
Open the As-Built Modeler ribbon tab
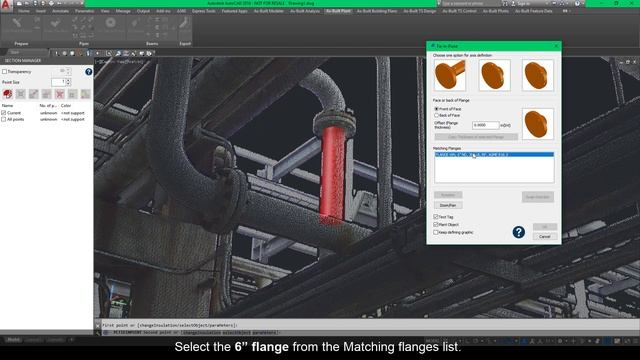pyautogui.click(x=269, y=11)
